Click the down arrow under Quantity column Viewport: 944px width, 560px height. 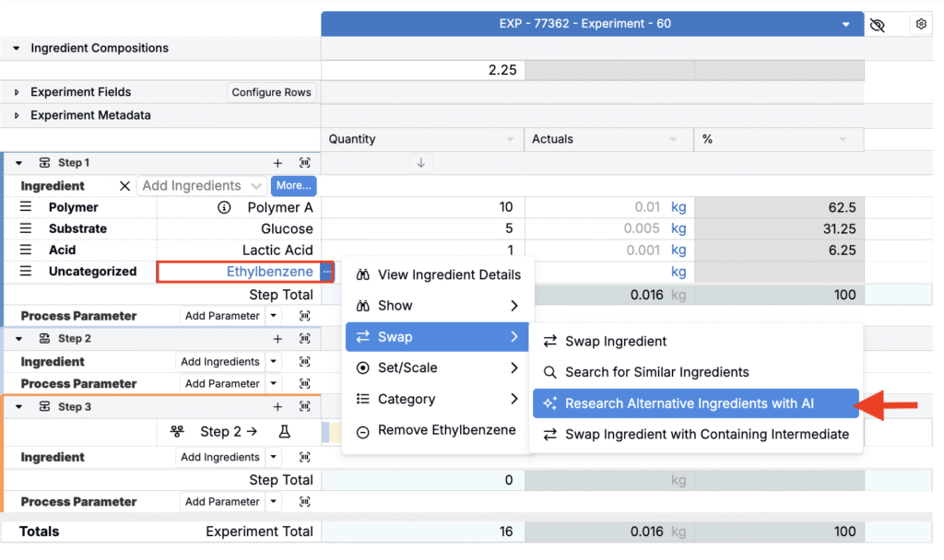pyautogui.click(x=420, y=163)
